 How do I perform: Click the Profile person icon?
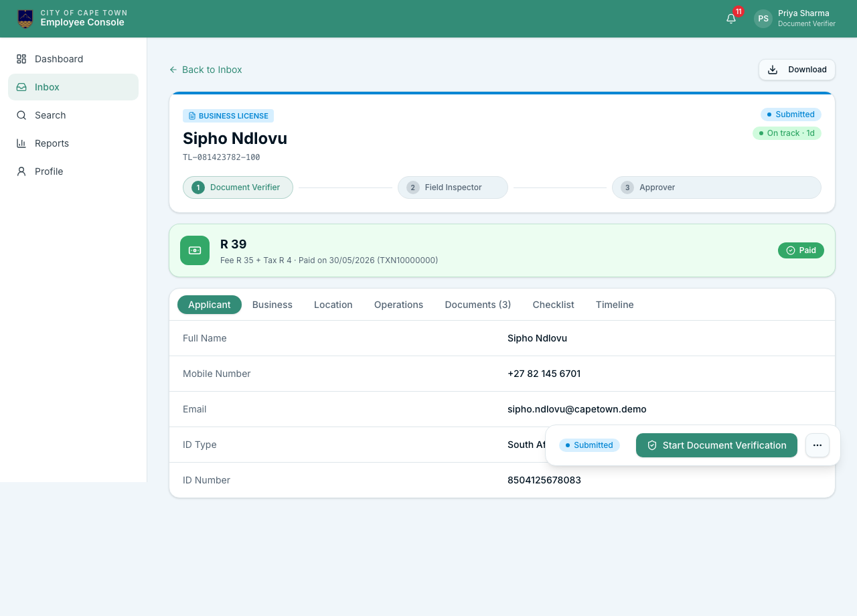point(21,171)
